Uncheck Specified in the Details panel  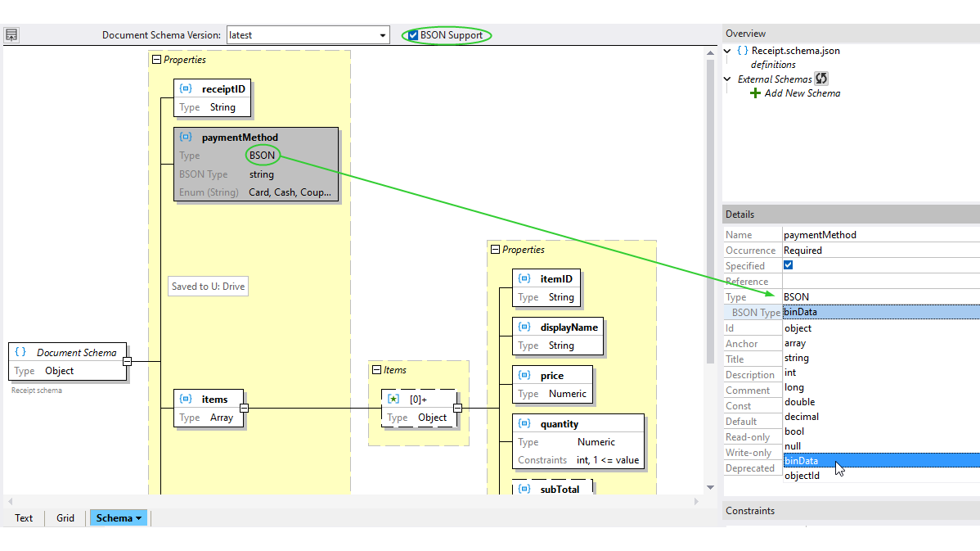pyautogui.click(x=787, y=265)
